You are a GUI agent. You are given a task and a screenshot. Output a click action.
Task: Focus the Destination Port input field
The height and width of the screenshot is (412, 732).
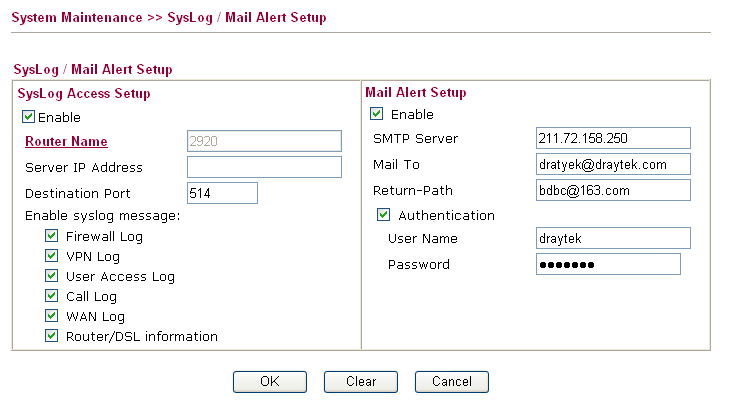pos(222,193)
